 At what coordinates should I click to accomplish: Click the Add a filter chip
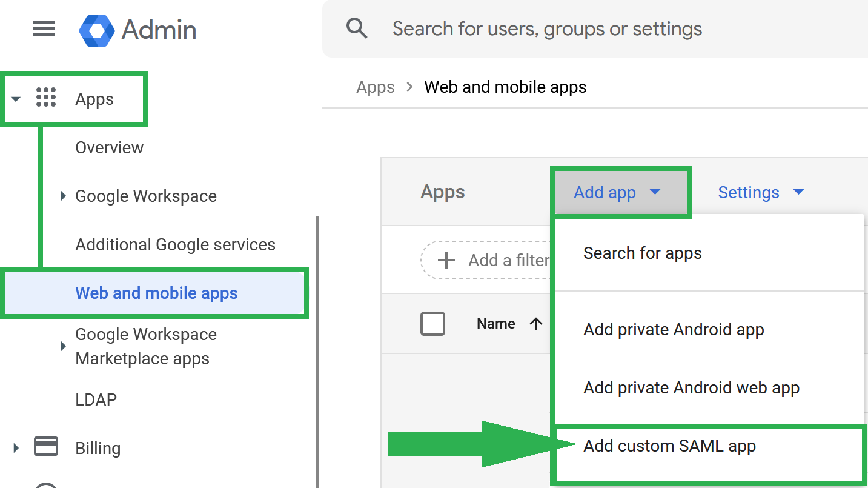point(486,260)
